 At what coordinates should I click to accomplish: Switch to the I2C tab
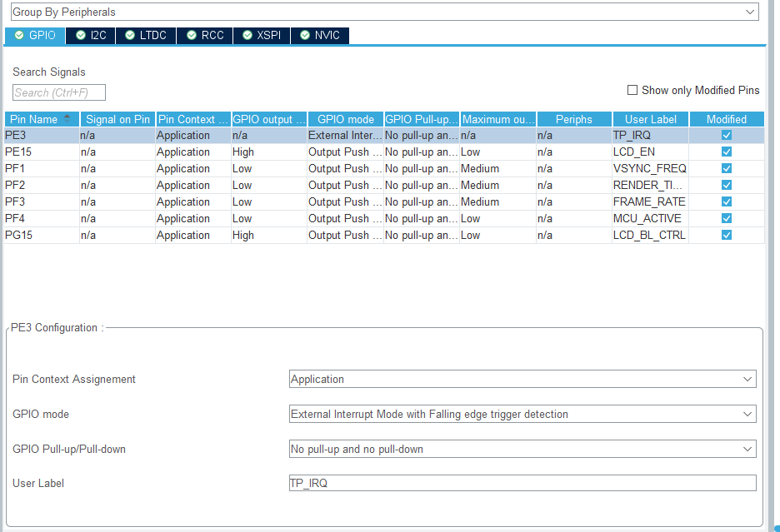point(90,36)
